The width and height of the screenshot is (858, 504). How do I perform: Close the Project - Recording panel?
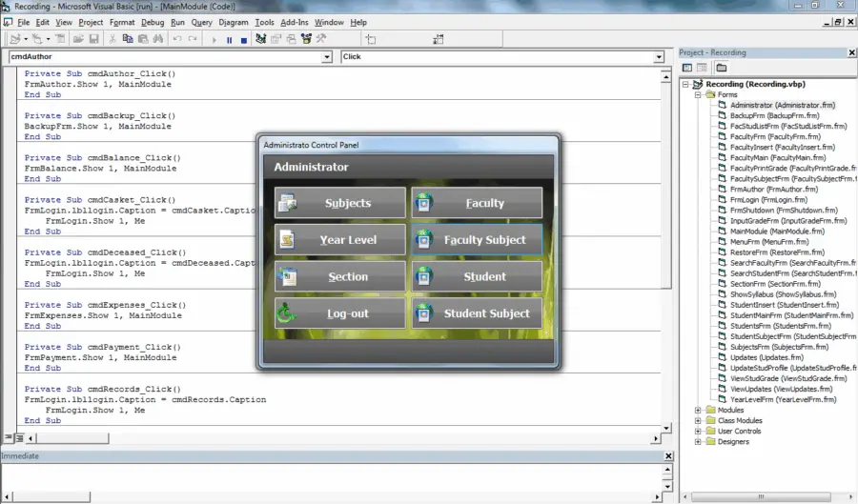[851, 52]
